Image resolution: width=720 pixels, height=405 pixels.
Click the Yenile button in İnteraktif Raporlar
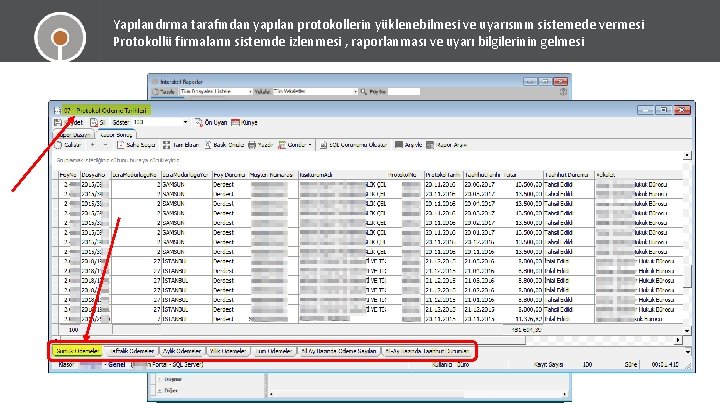pos(164,92)
